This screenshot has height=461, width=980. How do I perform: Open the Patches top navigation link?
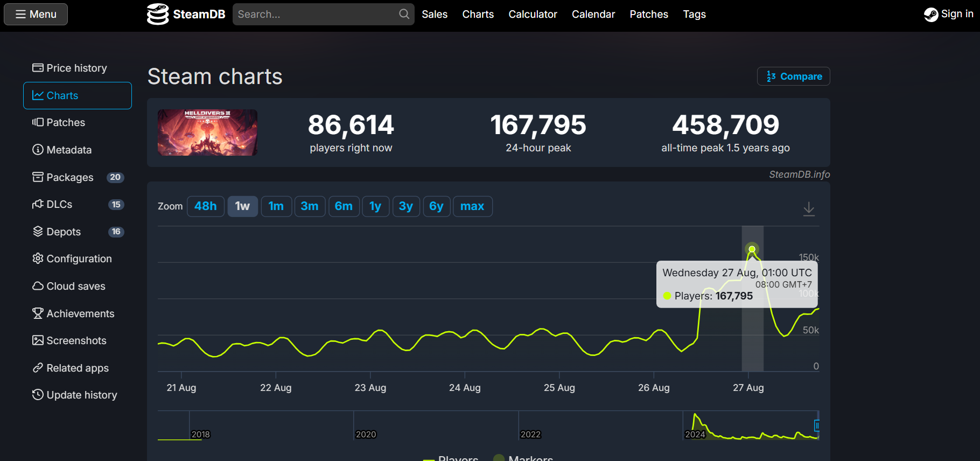pos(649,14)
